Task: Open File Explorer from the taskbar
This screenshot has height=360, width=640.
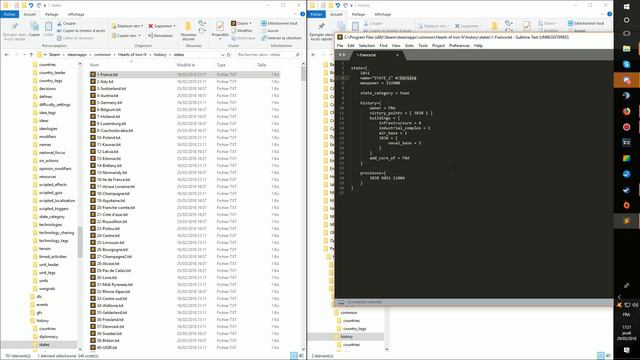Action: [x=627, y=49]
